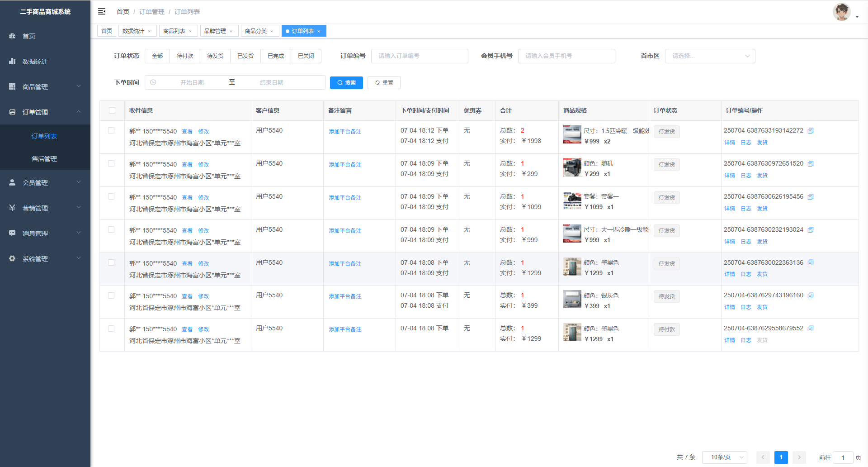Image resolution: width=868 pixels, height=467 pixels.
Task: Filter orders by 待发货 status
Action: point(215,56)
